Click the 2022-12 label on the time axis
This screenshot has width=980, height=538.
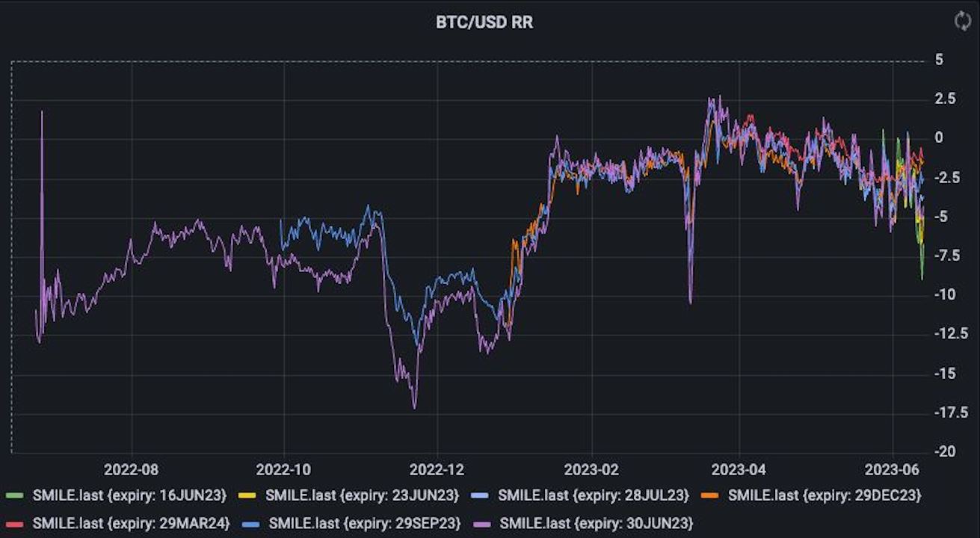coord(436,470)
